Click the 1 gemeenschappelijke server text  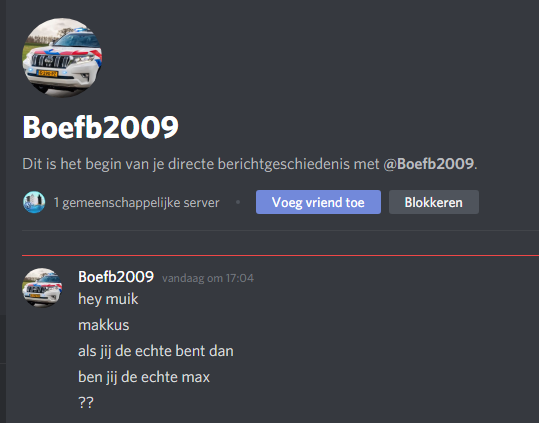pyautogui.click(x=136, y=202)
